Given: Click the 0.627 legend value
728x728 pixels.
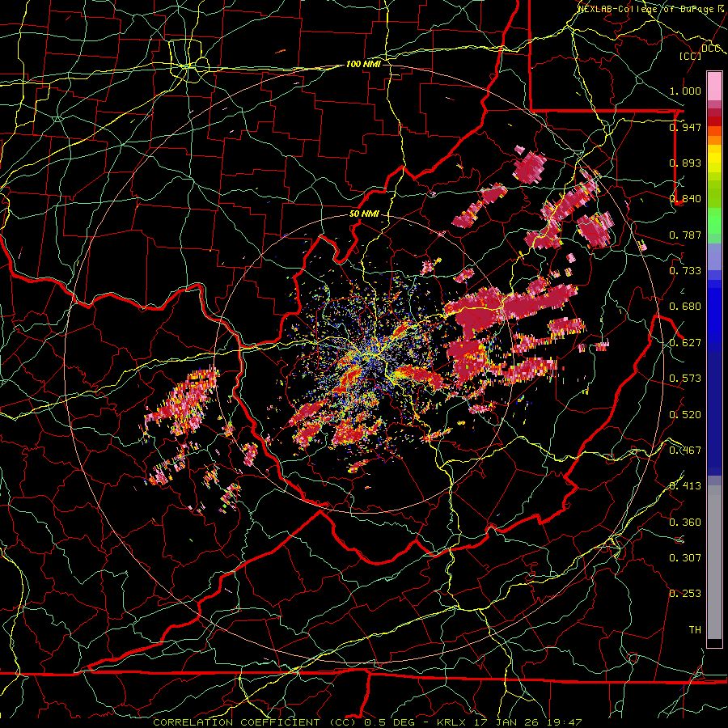Looking at the screenshot, I should click(685, 343).
